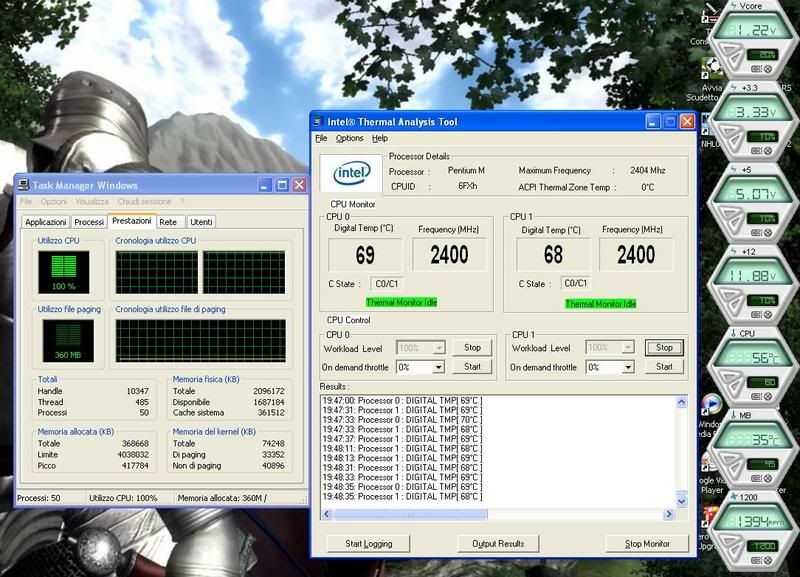Click the Intel Thermal Analysis Tool title icon
Screen dimensions: 800x577
point(318,121)
